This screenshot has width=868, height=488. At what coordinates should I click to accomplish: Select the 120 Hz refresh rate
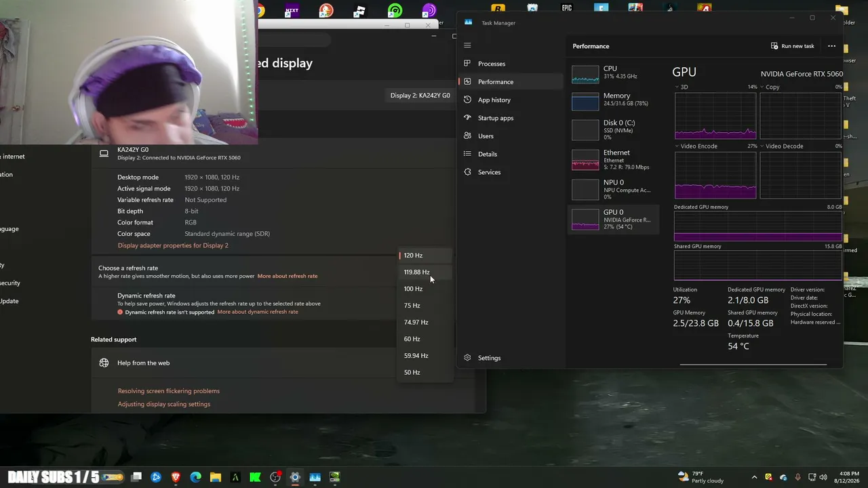pyautogui.click(x=425, y=256)
